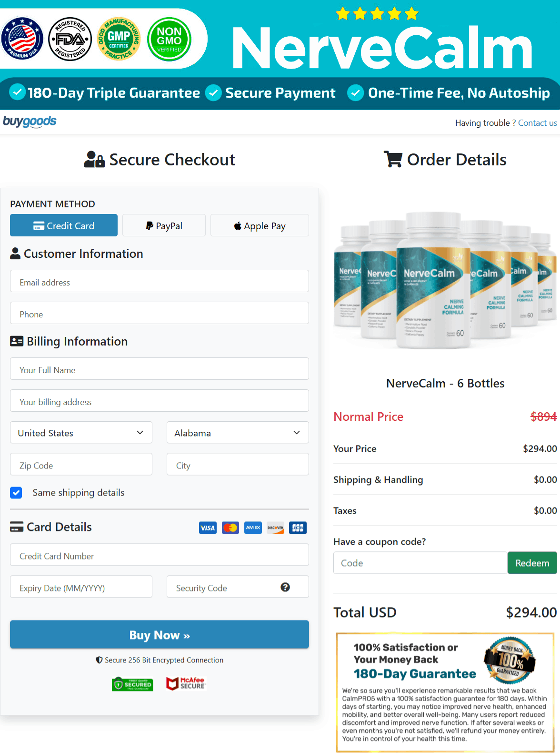
Task: Open the United States country dropdown
Action: [80, 432]
